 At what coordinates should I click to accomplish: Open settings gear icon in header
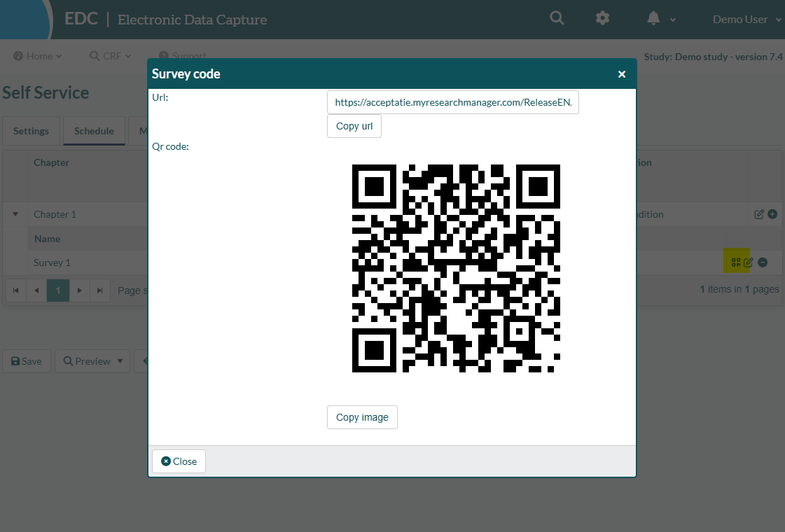[602, 18]
